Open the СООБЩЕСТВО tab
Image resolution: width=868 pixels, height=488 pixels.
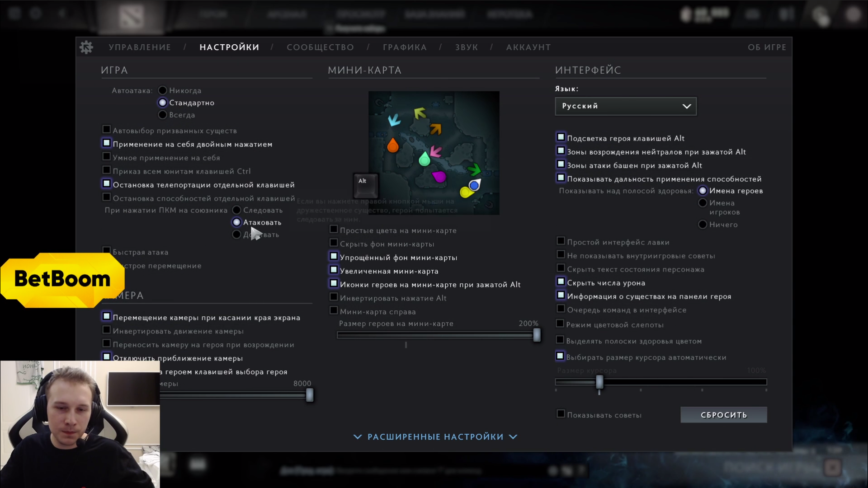[x=320, y=47]
